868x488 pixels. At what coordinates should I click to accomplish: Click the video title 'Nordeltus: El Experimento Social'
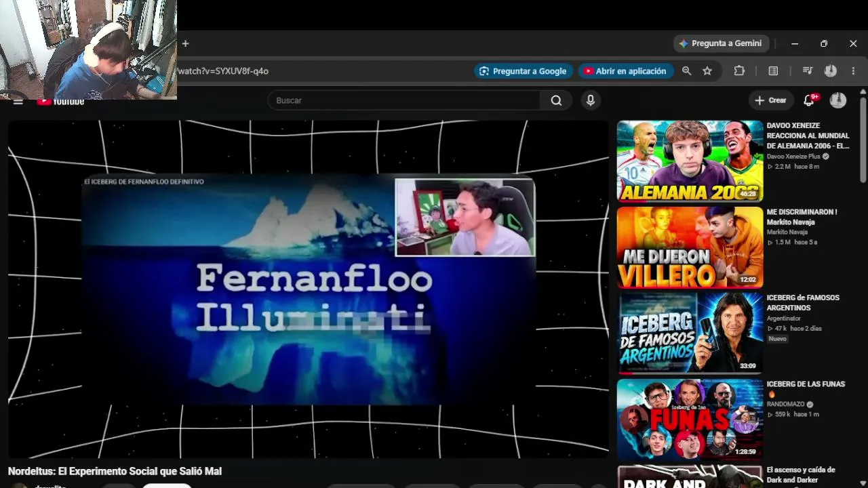[115, 471]
